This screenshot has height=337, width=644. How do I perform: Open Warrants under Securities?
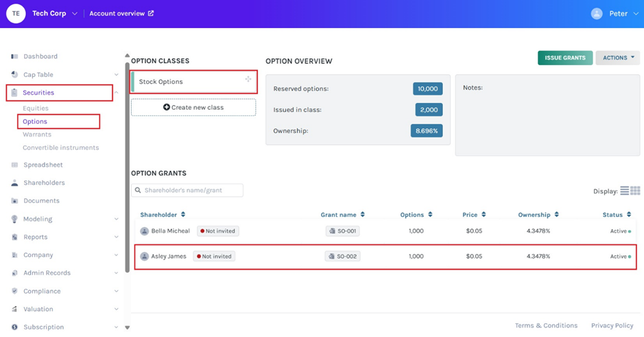pyautogui.click(x=37, y=135)
